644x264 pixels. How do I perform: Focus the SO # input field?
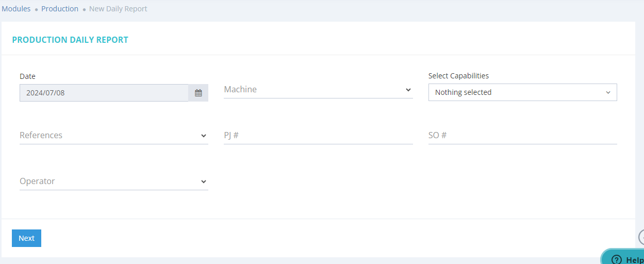click(x=522, y=136)
